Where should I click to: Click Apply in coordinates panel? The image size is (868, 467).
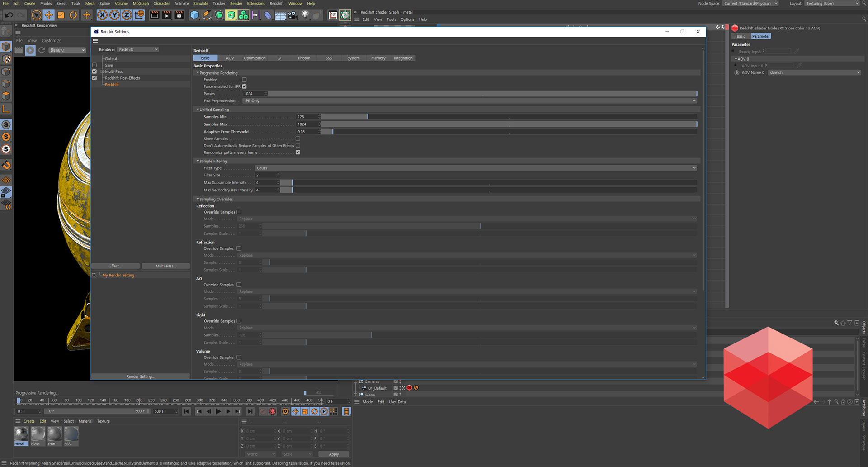click(x=334, y=454)
